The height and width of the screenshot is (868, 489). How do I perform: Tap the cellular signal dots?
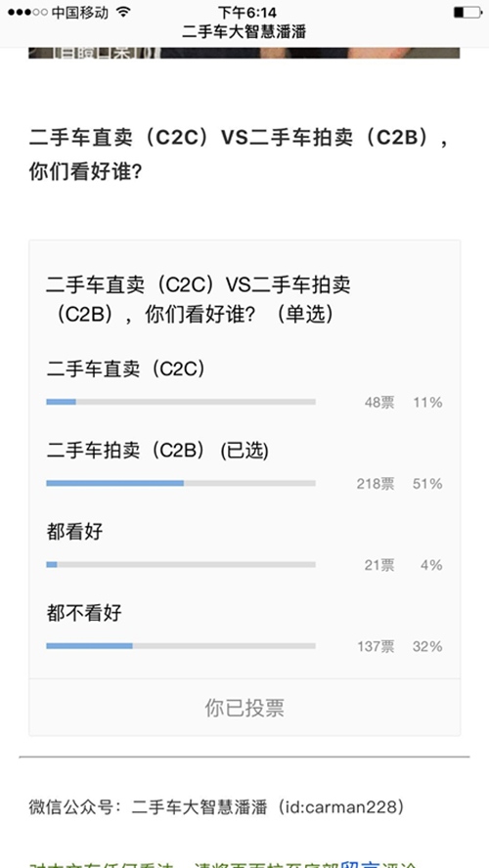coord(27,12)
